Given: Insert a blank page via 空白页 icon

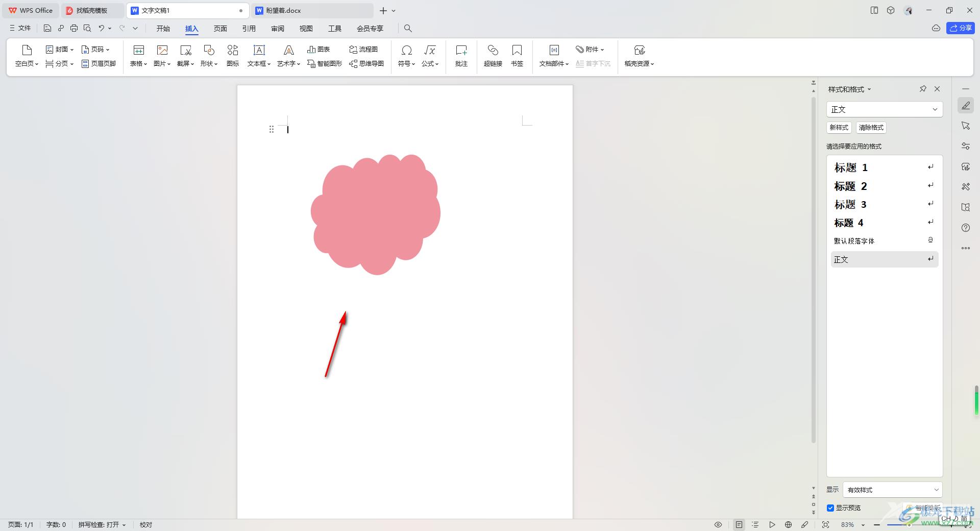Looking at the screenshot, I should (x=27, y=50).
